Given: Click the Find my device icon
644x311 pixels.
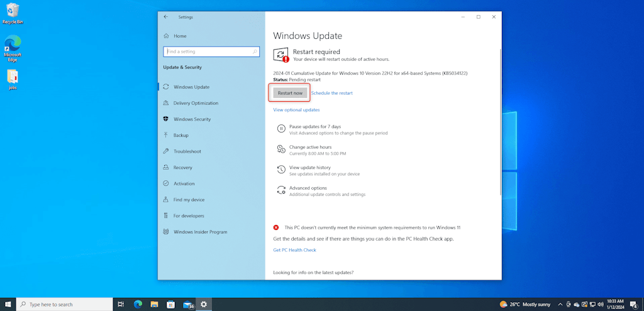Looking at the screenshot, I should pos(166,199).
